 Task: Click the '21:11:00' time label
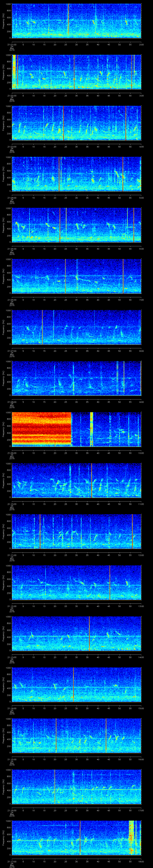tap(12, 555)
